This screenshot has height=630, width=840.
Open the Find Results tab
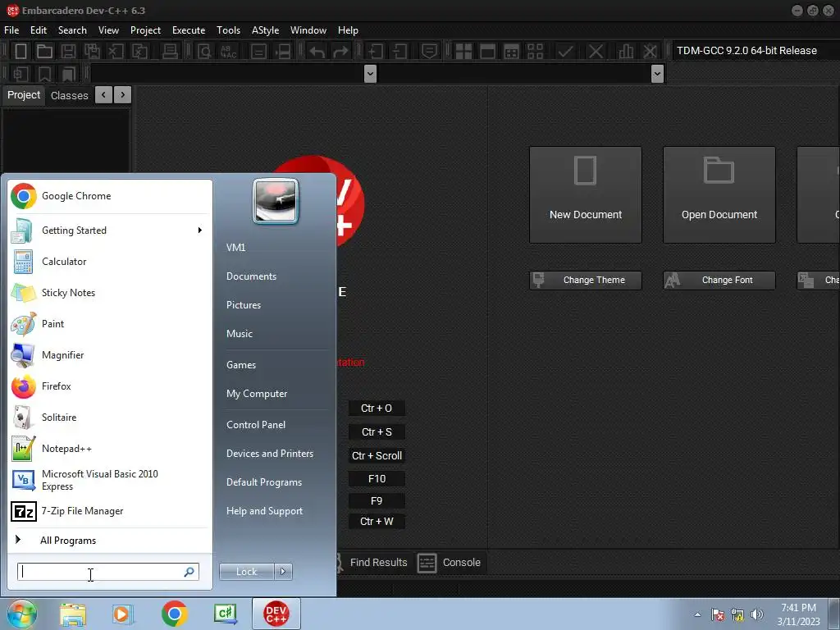(372, 563)
